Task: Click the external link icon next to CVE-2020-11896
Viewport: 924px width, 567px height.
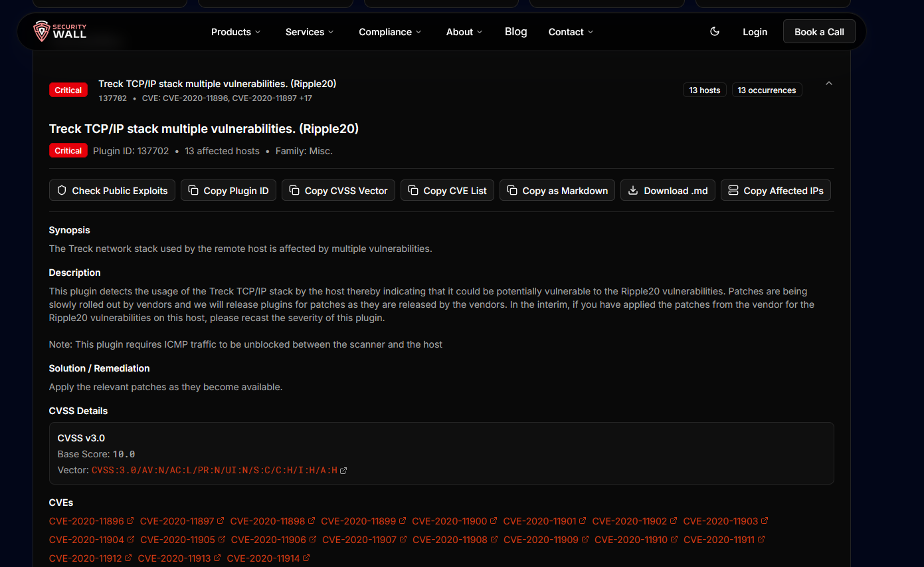Action: [130, 521]
